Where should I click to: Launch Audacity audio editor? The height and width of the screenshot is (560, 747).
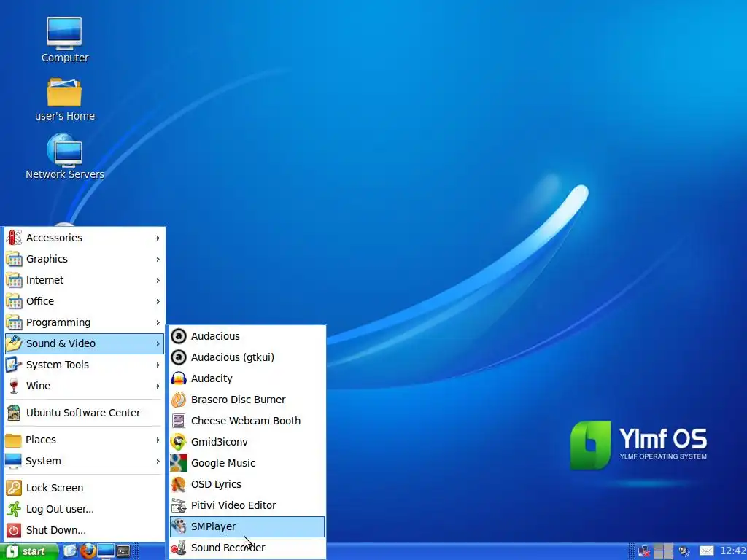(247, 378)
